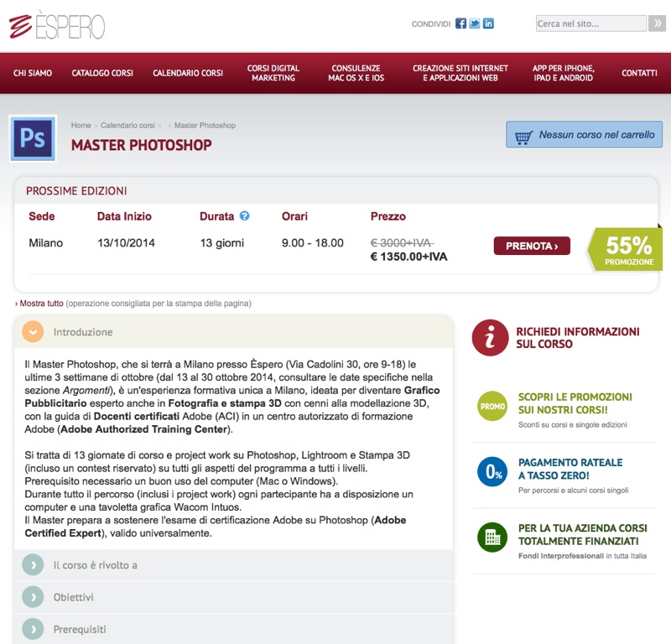Click the 'Condividi' label
This screenshot has width=671, height=644.
pos(431,24)
